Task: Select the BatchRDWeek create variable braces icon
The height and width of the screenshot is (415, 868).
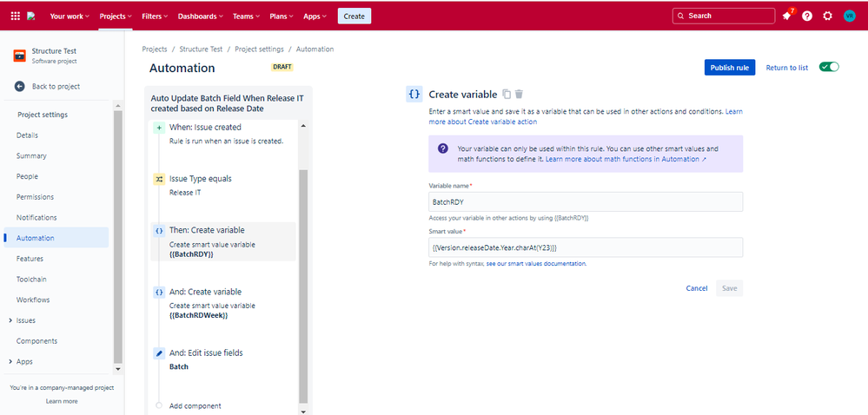Action: click(x=159, y=293)
